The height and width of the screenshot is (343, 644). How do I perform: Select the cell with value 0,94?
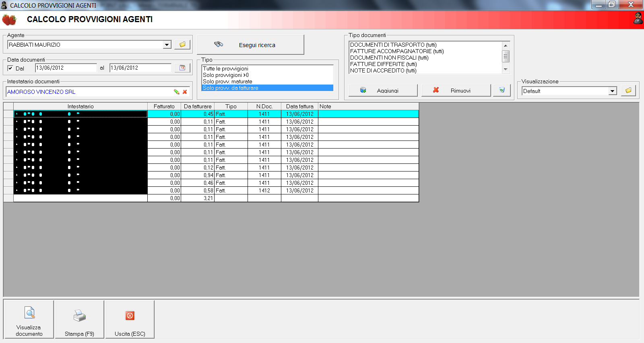[198, 175]
